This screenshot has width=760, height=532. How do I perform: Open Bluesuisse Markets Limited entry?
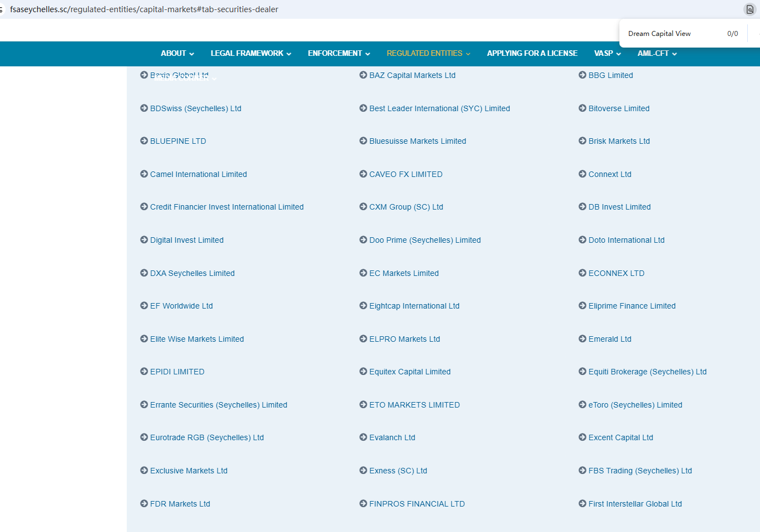[417, 141]
